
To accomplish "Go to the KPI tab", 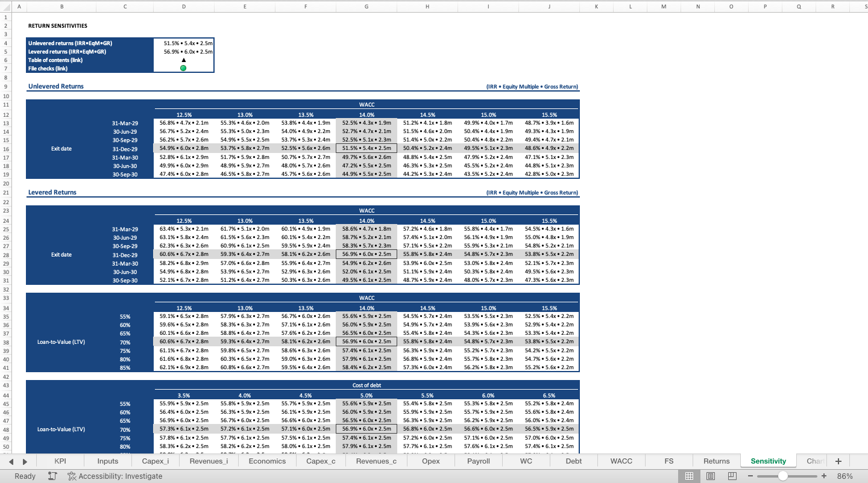I will click(x=60, y=461).
